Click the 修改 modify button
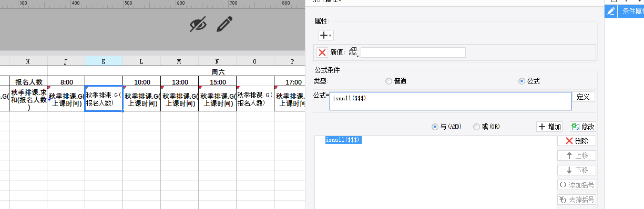644x209 pixels. pyautogui.click(x=582, y=127)
